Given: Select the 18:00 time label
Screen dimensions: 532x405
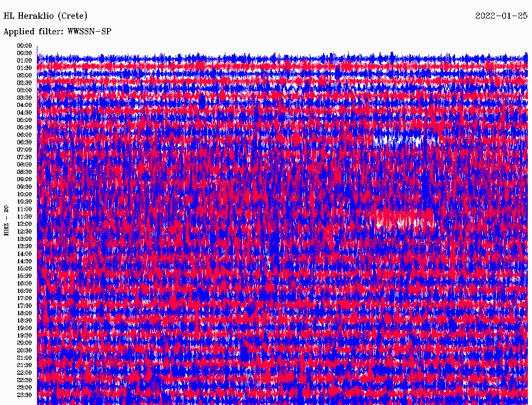Looking at the screenshot, I should [24, 313].
